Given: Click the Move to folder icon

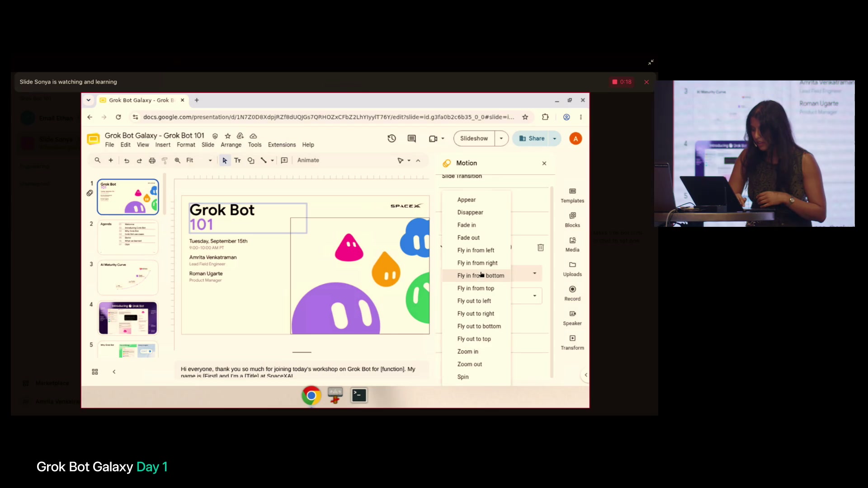Looking at the screenshot, I should click(240, 136).
